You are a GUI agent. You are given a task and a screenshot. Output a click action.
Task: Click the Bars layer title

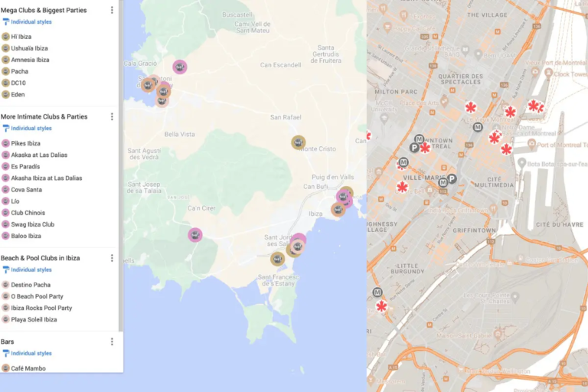coord(7,341)
